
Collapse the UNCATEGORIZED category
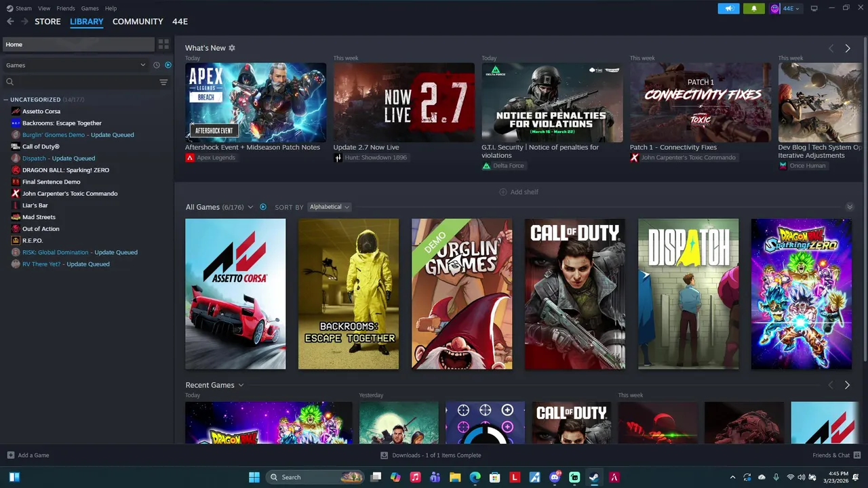[x=6, y=100]
